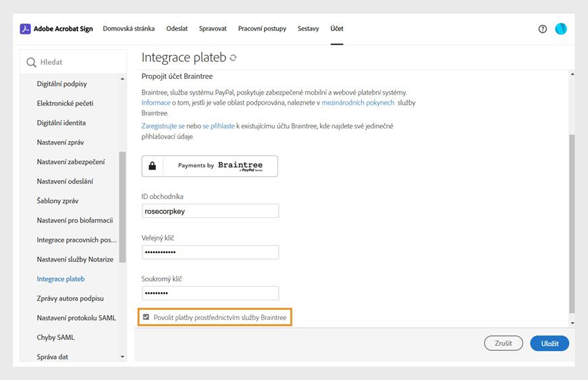Viewport: 588px width, 380px height.
Task: Click the padlock icon on Braintree badge
Action: coord(153,165)
